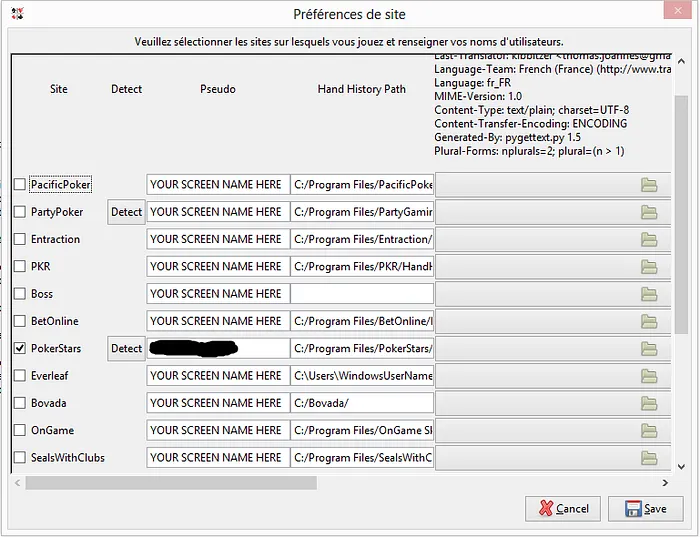
Task: Click Detect button for PokerStars
Action: (x=126, y=349)
